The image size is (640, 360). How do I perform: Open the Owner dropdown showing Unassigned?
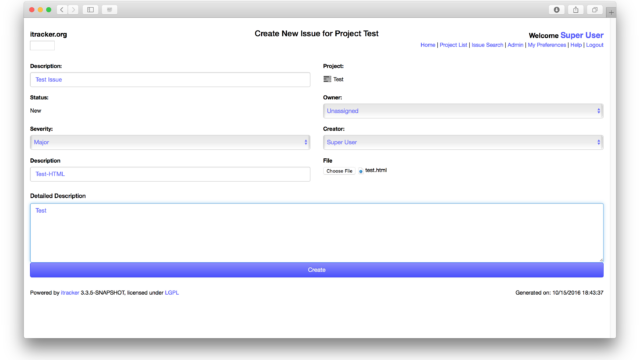click(463, 111)
